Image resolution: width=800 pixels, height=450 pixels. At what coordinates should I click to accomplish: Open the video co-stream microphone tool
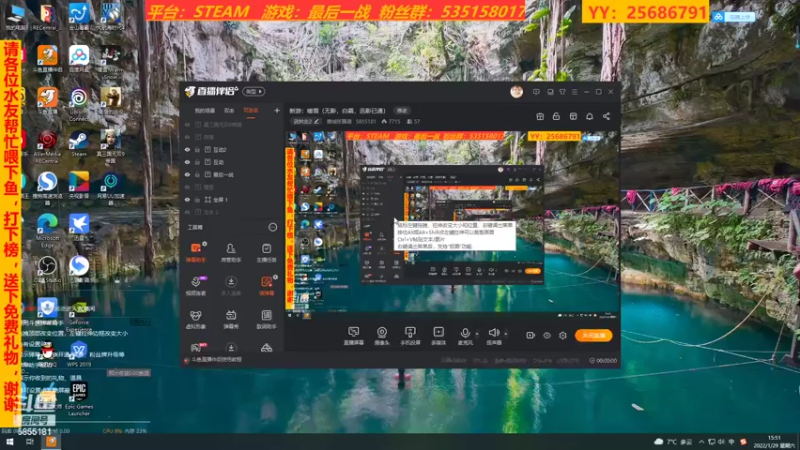pyautogui.click(x=195, y=286)
